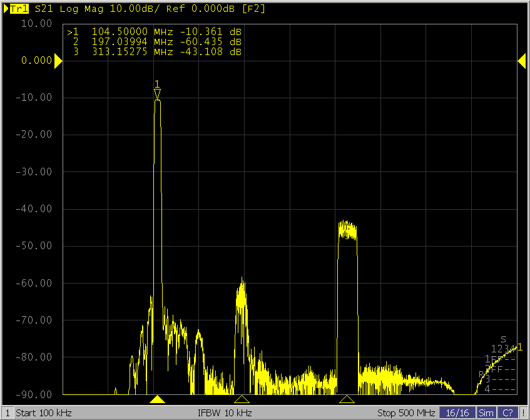Click the 16/16 averaging counter
This screenshot has height=420, width=530.
coord(457,413)
